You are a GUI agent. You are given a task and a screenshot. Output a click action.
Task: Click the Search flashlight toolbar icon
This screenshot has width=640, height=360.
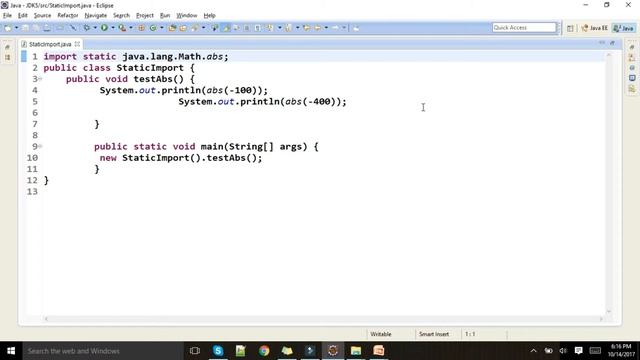pos(195,28)
